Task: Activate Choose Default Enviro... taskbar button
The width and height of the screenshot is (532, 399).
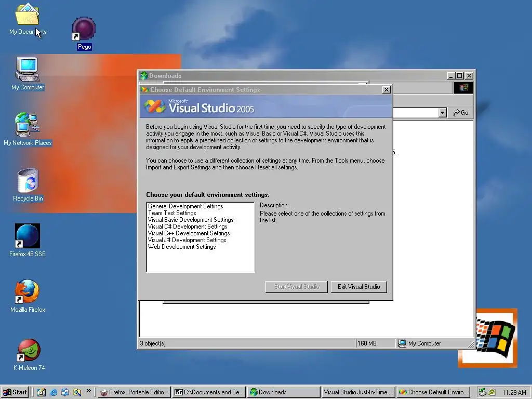Action: [433, 392]
